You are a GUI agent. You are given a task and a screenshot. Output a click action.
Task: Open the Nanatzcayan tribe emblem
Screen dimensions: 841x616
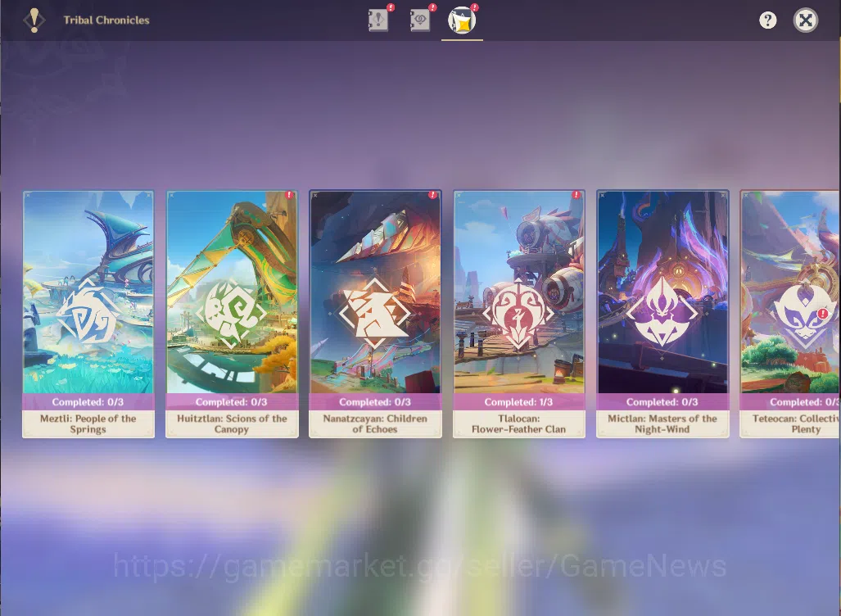[375, 314]
